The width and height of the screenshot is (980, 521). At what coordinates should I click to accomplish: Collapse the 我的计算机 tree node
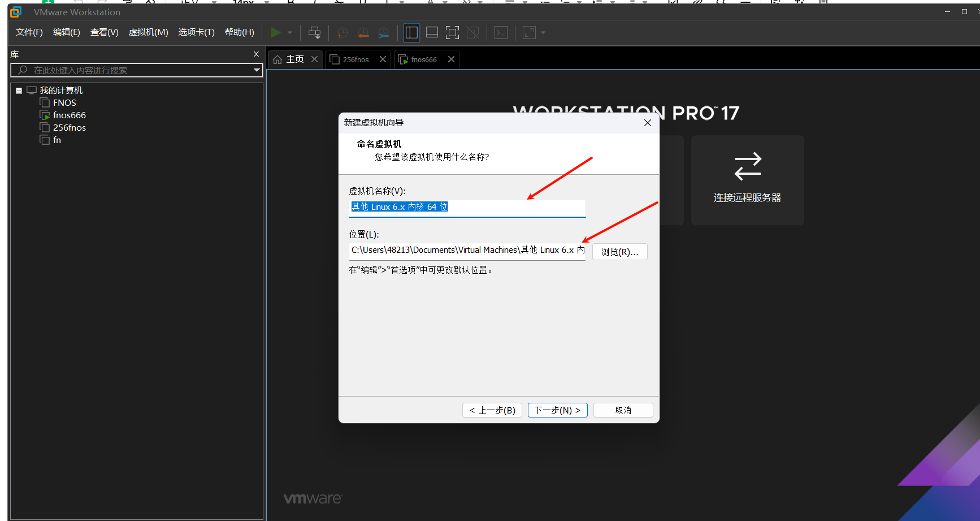[x=19, y=91]
